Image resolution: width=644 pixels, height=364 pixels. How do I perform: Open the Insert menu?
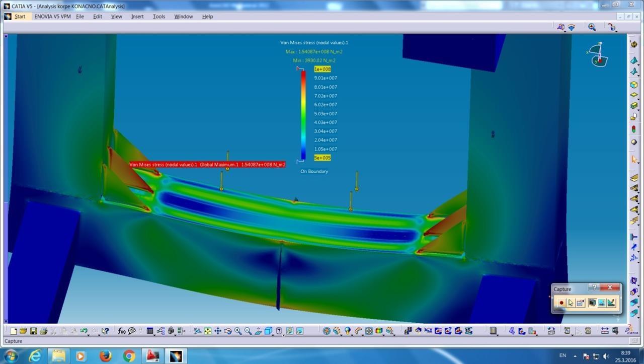pos(137,17)
